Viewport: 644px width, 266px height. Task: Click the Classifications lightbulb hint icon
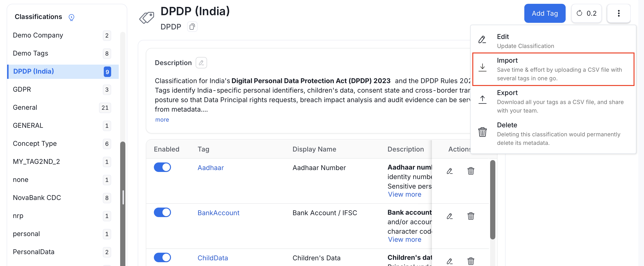coord(71,17)
